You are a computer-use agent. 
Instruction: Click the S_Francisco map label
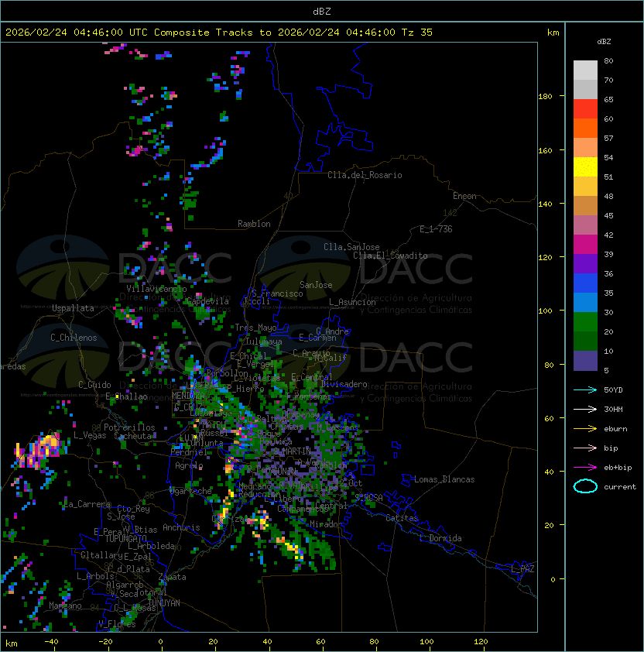tap(277, 293)
